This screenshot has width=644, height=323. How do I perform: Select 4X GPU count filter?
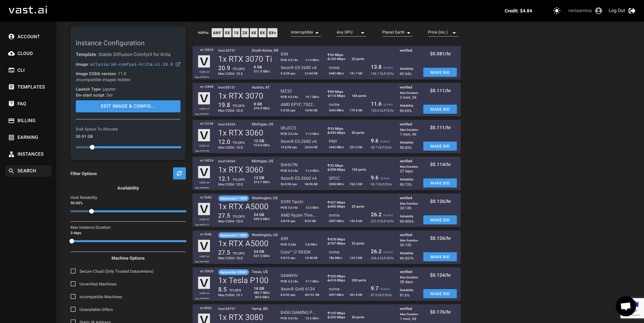(x=254, y=33)
